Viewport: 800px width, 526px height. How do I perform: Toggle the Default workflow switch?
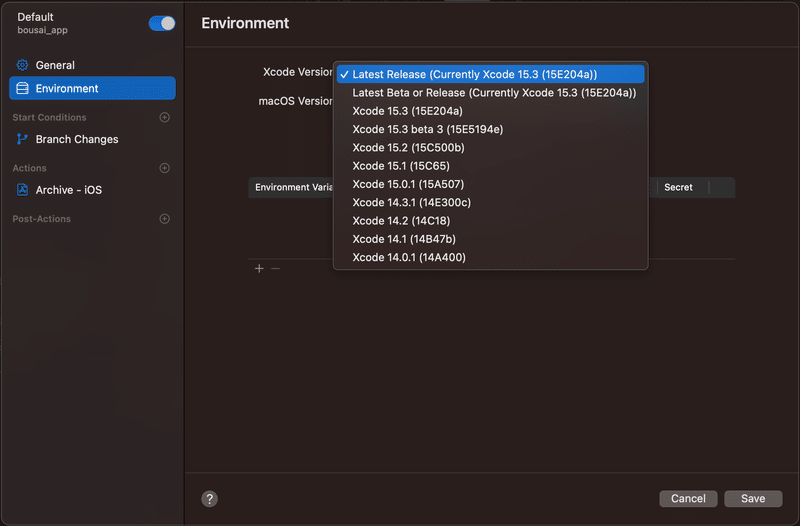(162, 23)
